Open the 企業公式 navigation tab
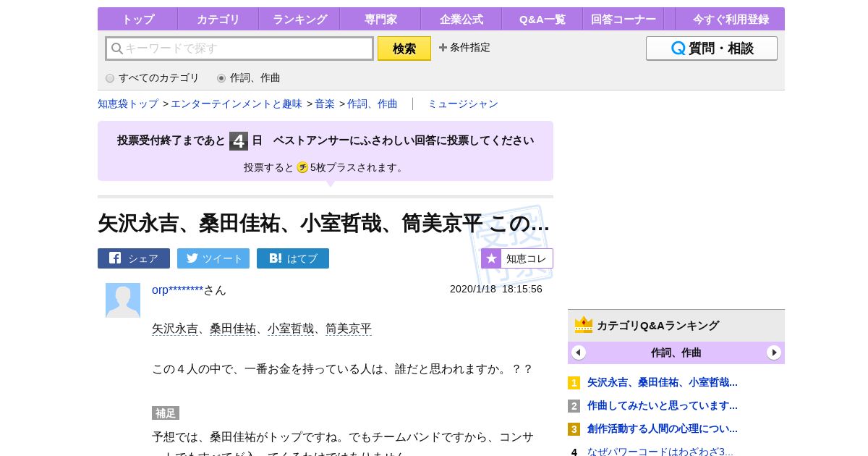Screen dimensions: 868x456 [x=461, y=19]
